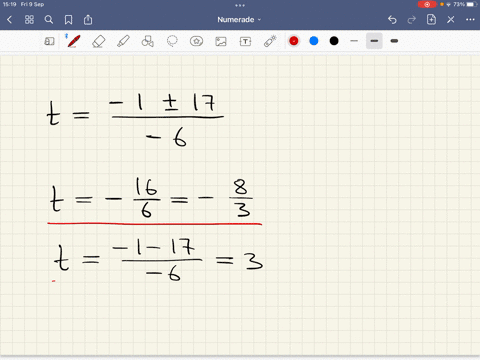The image size is (480, 360).
Task: Select the red Pen tool
Action: (73, 41)
